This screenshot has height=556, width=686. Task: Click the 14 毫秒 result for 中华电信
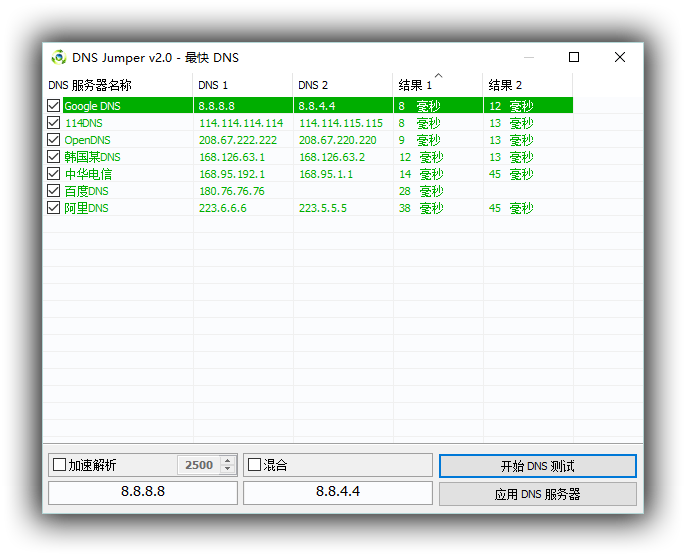[x=421, y=174]
